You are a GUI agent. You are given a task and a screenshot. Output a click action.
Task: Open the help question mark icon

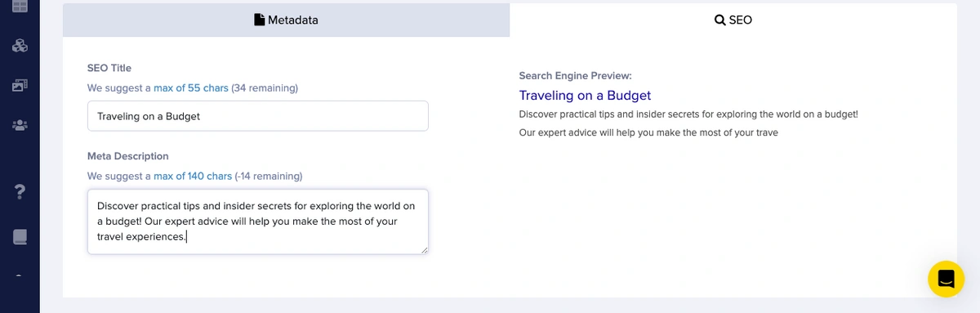coord(20,192)
